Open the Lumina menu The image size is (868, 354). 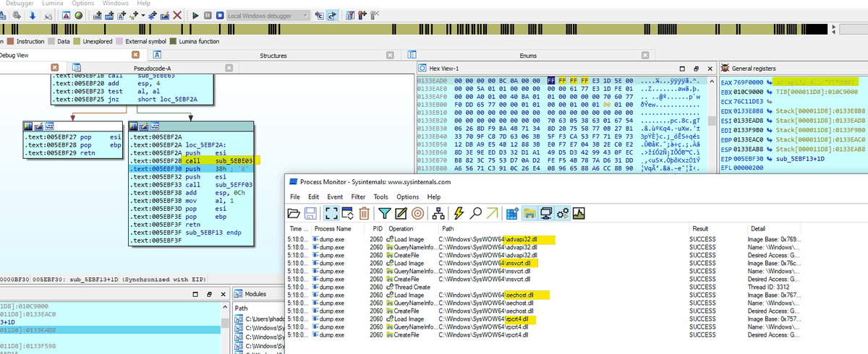[x=52, y=4]
